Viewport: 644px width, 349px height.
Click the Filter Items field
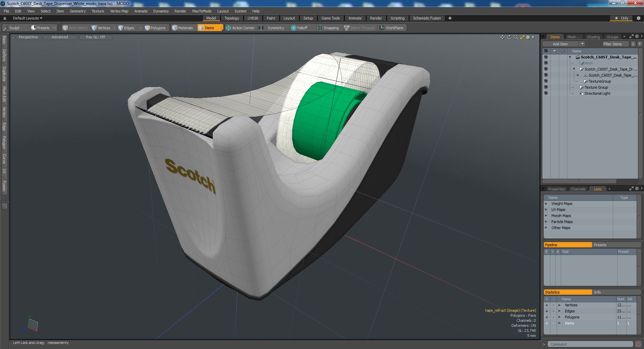pos(615,44)
